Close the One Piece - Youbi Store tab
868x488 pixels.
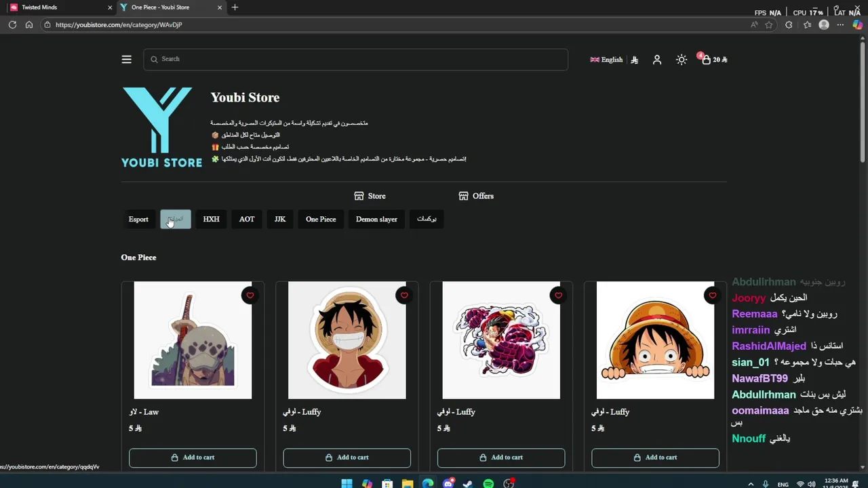pyautogui.click(x=219, y=7)
